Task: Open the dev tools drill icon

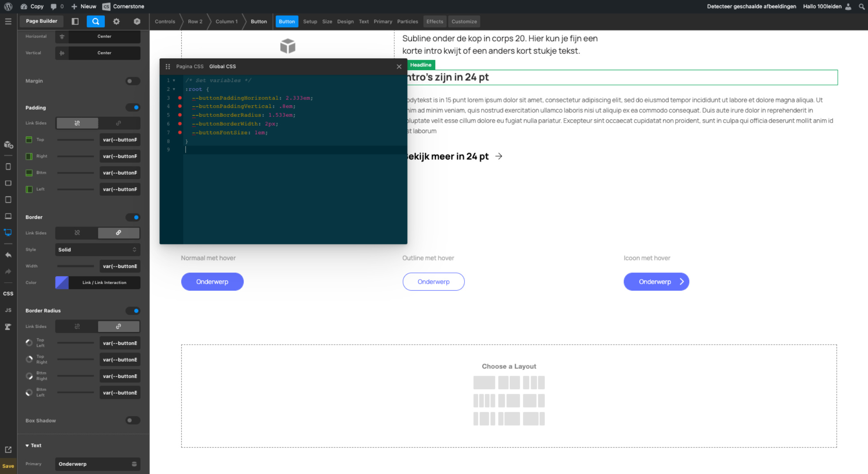Action: [x=8, y=327]
